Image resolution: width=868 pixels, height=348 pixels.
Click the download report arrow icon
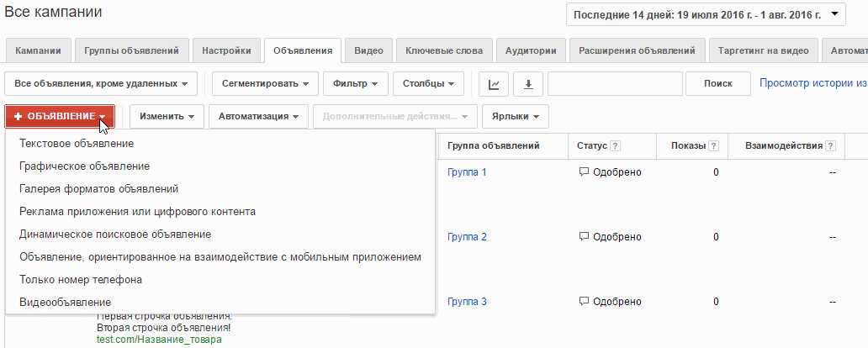528,83
